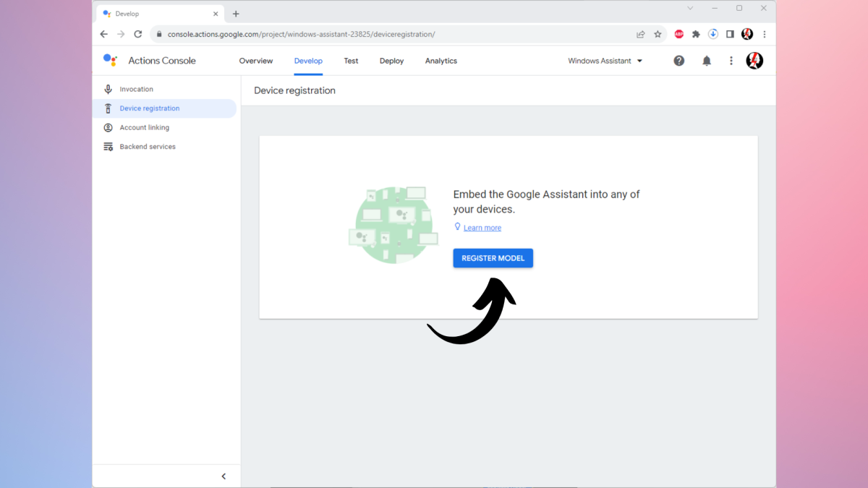
Task: Toggle the browser side panel icon
Action: click(x=730, y=34)
